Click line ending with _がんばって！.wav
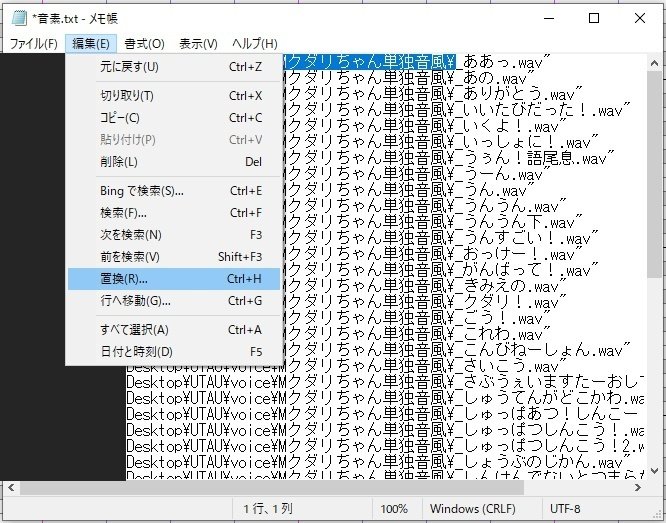This screenshot has width=666, height=523. pyautogui.click(x=440, y=271)
